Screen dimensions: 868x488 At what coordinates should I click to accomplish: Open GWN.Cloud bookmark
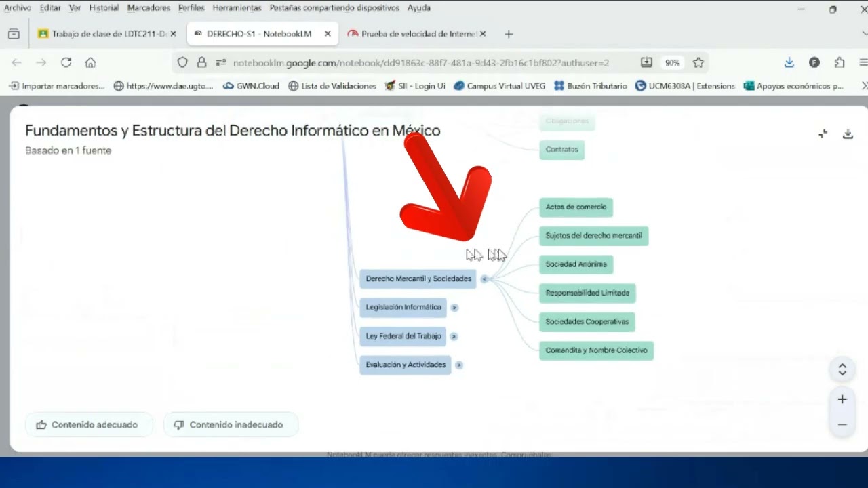(251, 86)
